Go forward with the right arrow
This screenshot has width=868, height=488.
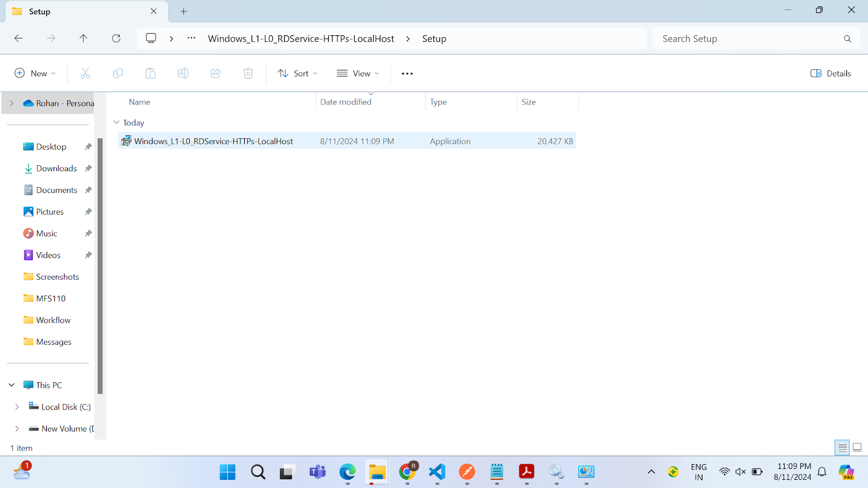pos(51,38)
